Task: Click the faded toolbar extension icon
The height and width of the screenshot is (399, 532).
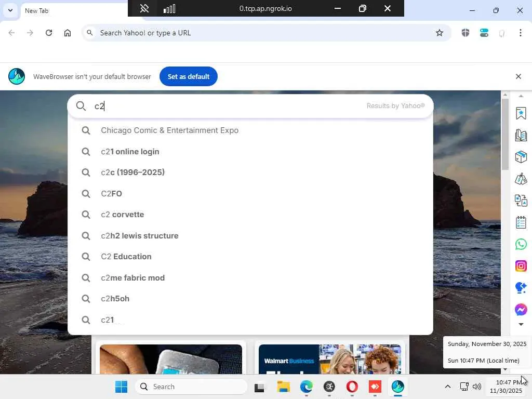Action: pyautogui.click(x=502, y=33)
